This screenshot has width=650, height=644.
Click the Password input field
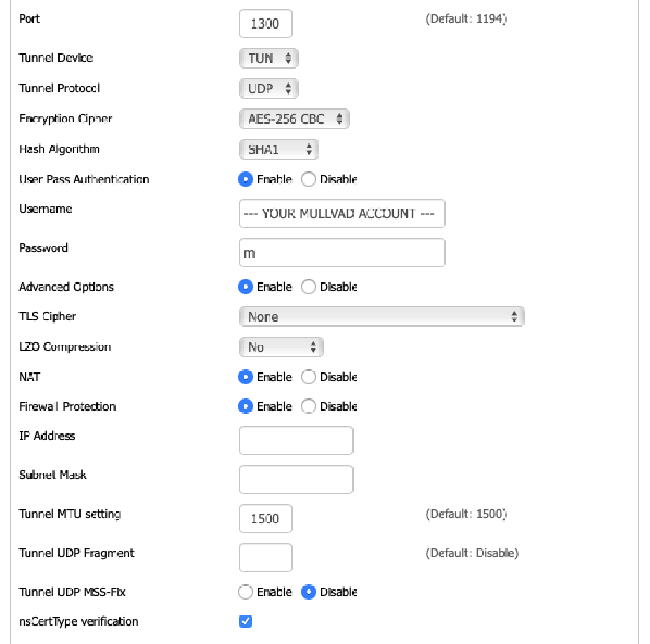pos(342,253)
